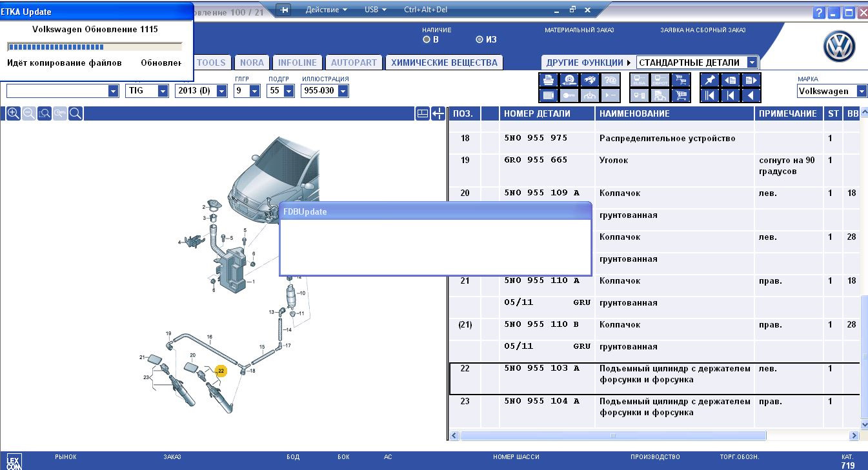Click the НАИМЕНОВАНИЕ column header
The height and width of the screenshot is (470, 868).
click(674, 113)
